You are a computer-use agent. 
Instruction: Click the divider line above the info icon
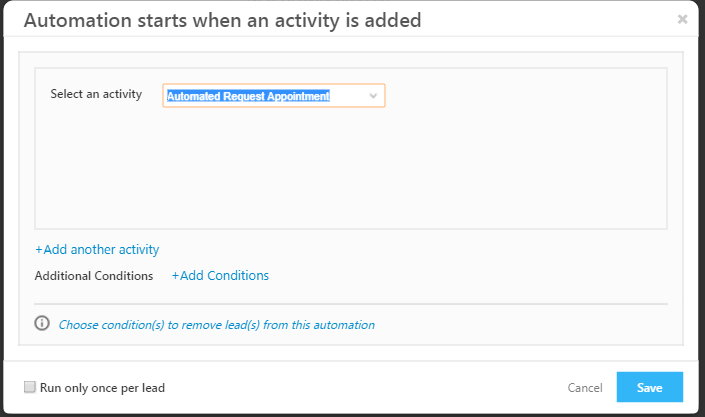(x=350, y=303)
